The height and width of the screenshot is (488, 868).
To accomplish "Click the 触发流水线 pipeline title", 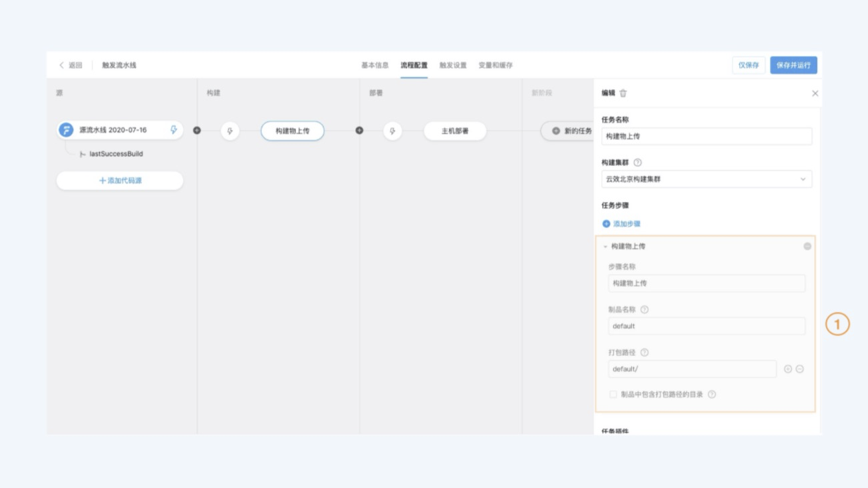I will point(119,65).
